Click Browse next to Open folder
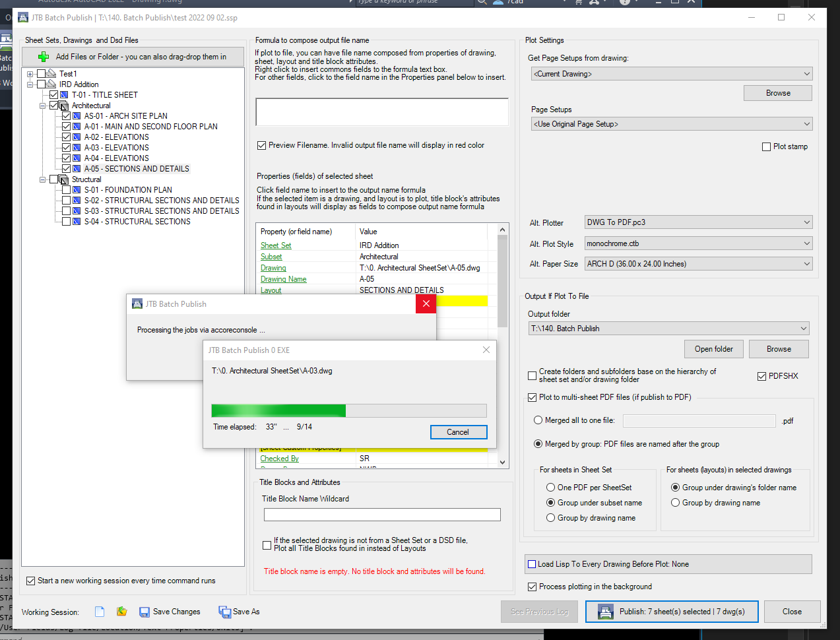This screenshot has width=840, height=640. [779, 349]
